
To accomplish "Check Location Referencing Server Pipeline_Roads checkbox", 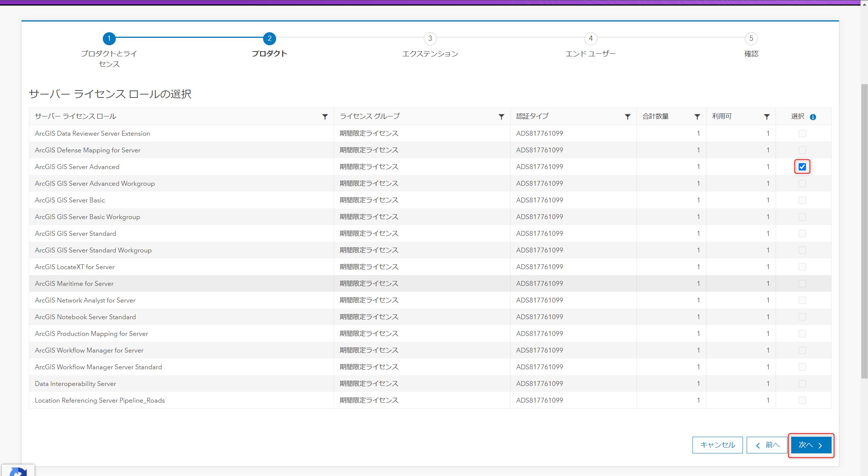I will click(x=802, y=400).
